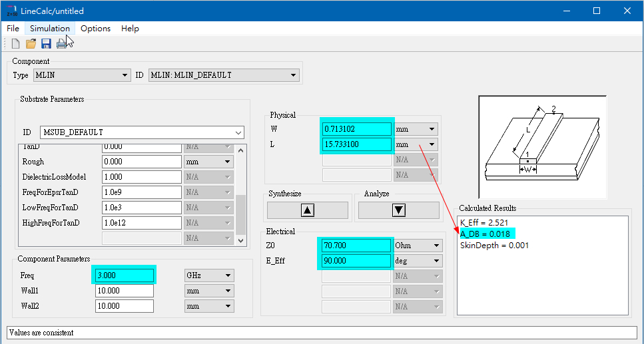This screenshot has height=344, width=644.
Task: Click substrate list scrollbar down arrow
Action: 241,240
